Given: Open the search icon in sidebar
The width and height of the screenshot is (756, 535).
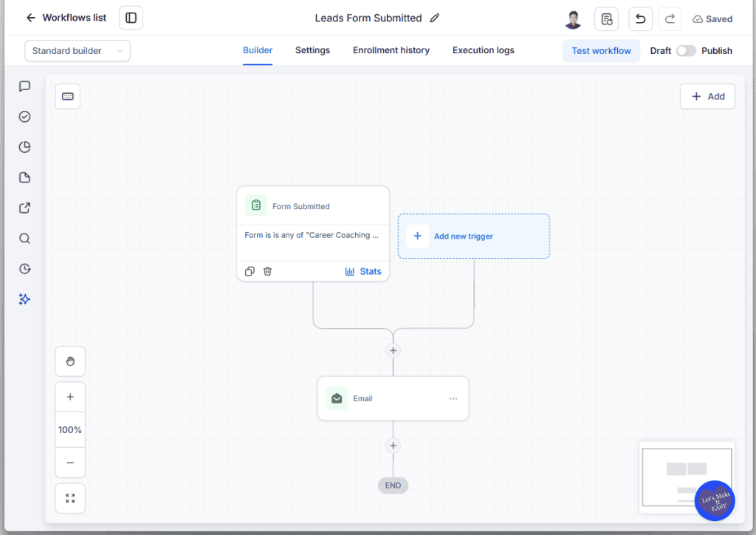Looking at the screenshot, I should pos(24,239).
